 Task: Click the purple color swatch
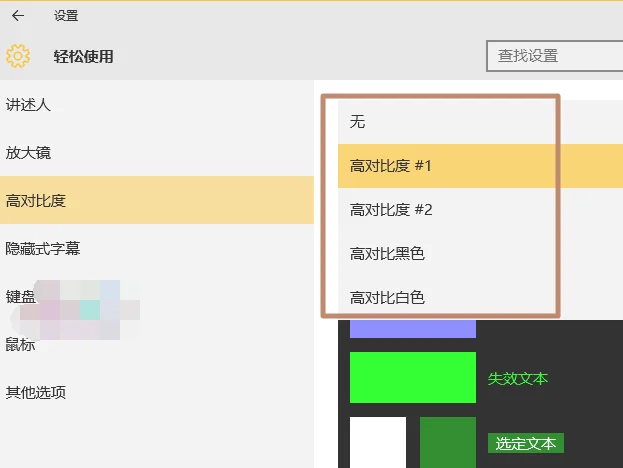point(413,328)
